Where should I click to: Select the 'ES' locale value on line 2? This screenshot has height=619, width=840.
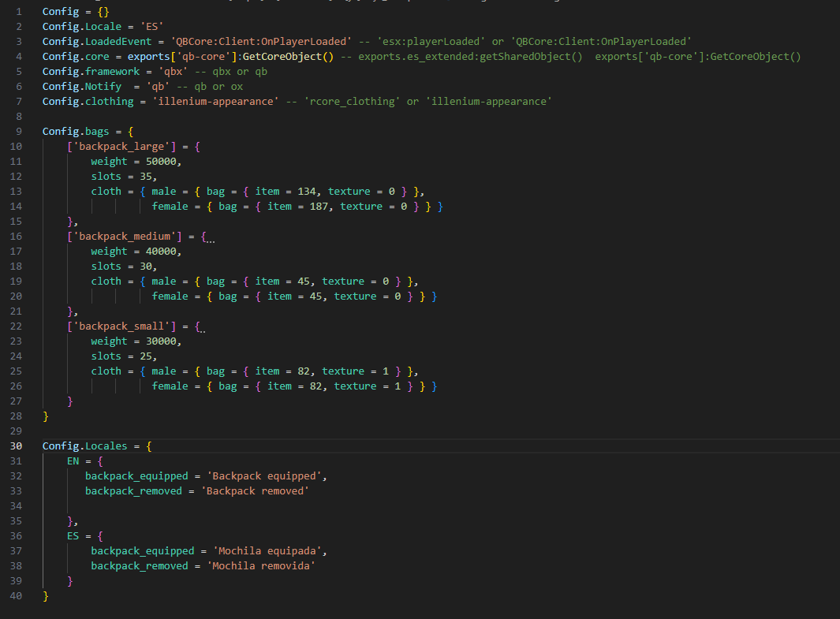point(151,26)
